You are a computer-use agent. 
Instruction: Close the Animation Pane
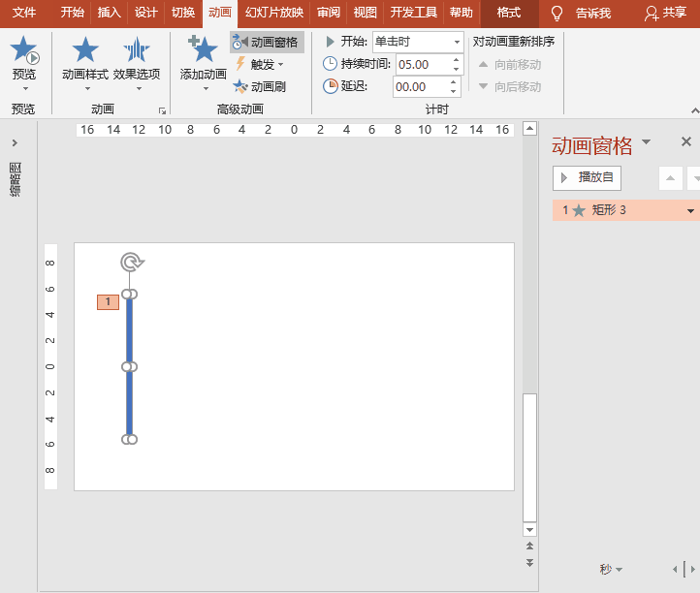(x=686, y=141)
